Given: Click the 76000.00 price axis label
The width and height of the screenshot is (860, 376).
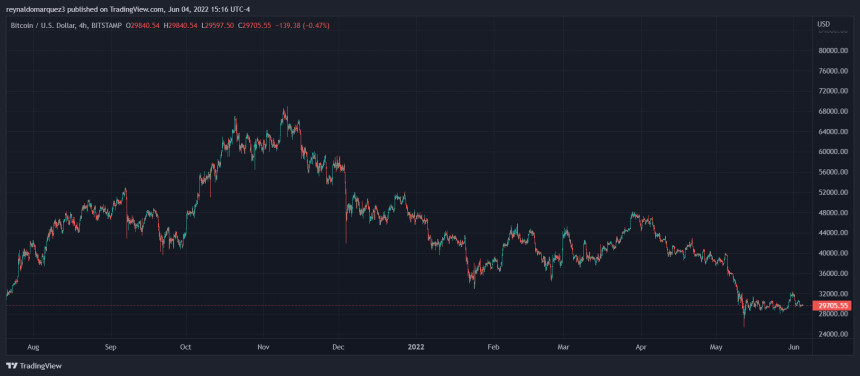Looking at the screenshot, I should (833, 71).
